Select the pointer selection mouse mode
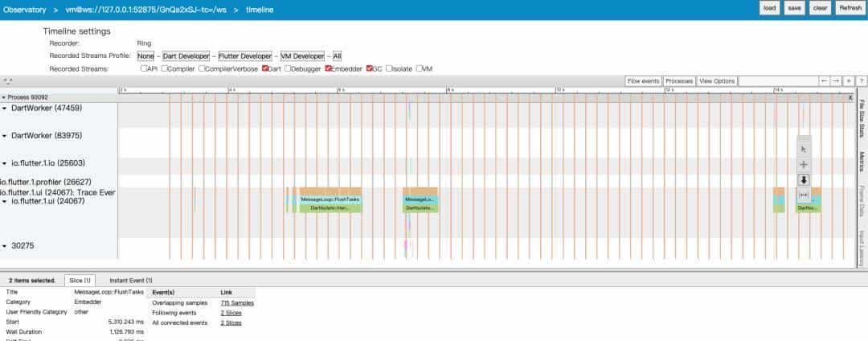The height and width of the screenshot is (341, 868). [804, 149]
